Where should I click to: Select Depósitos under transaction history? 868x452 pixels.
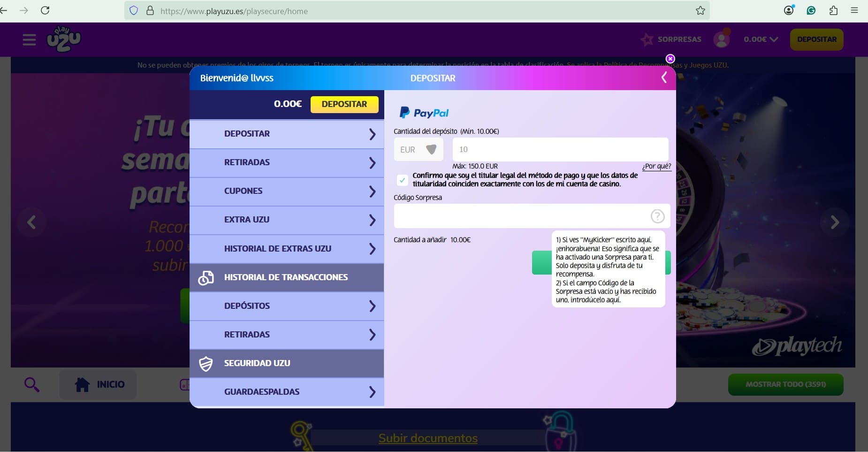[287, 306]
